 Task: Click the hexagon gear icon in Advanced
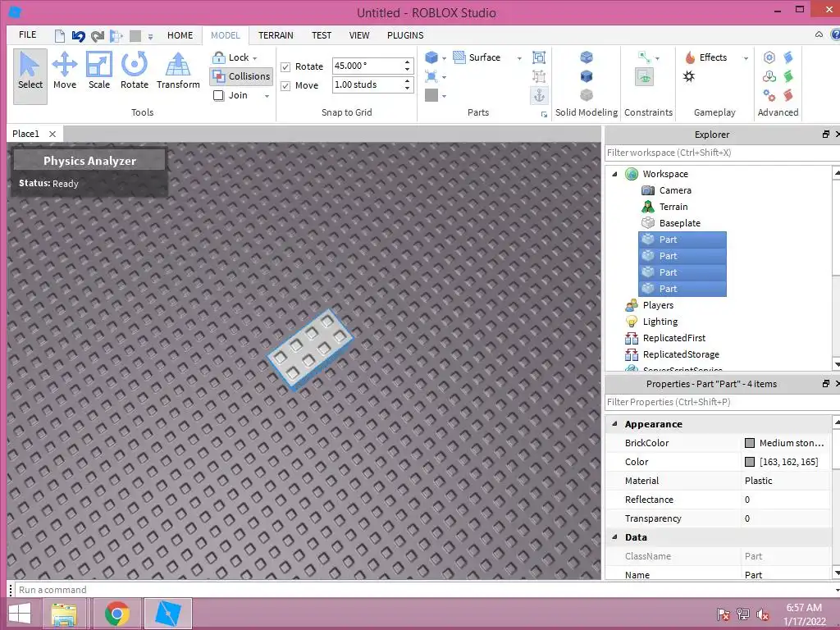(x=769, y=57)
